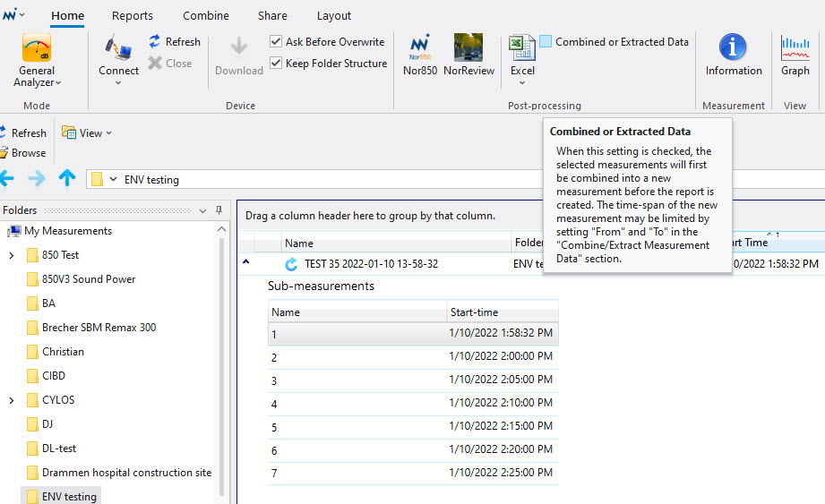
Task: Expand the CYLOS folder tree node
Action: pos(11,400)
